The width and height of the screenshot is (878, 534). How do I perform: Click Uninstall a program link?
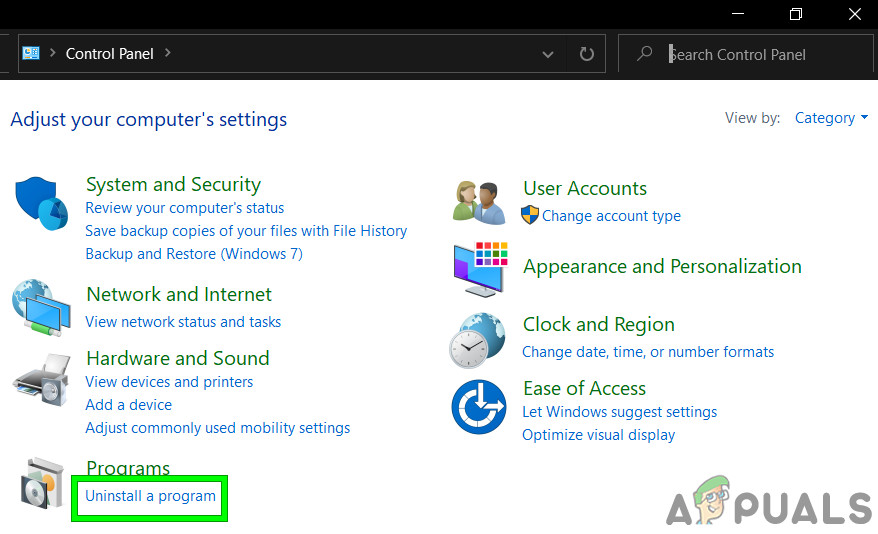[x=150, y=496]
